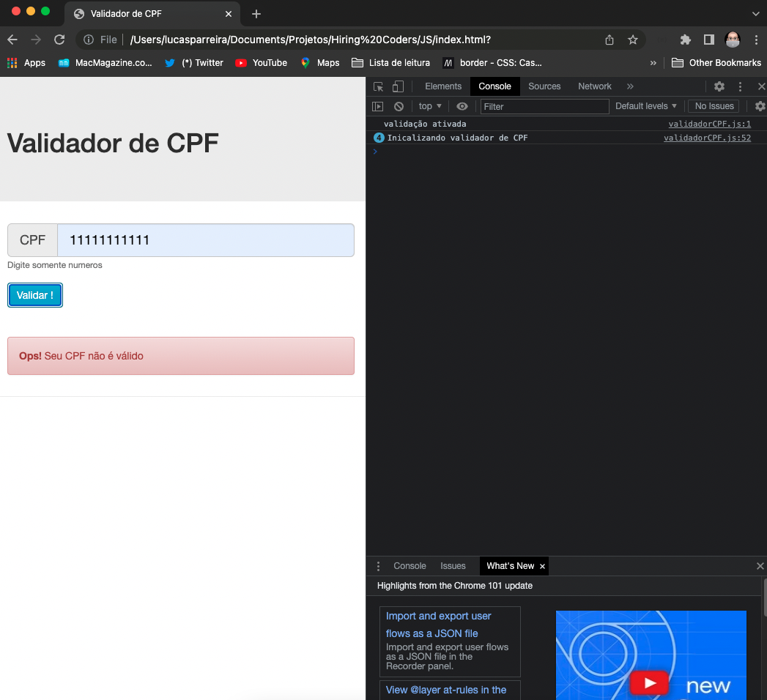
Task: Toggle device toolbar emulation
Action: [396, 86]
